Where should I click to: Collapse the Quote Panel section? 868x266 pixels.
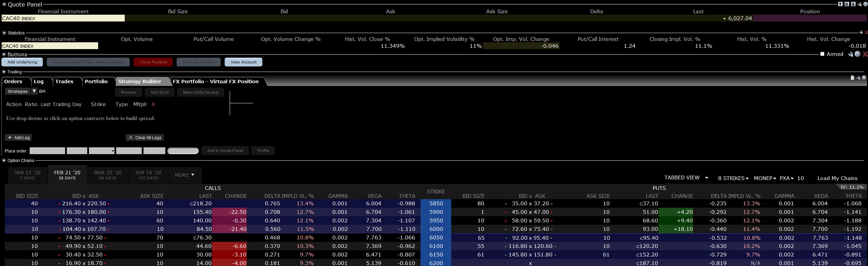coord(4,4)
